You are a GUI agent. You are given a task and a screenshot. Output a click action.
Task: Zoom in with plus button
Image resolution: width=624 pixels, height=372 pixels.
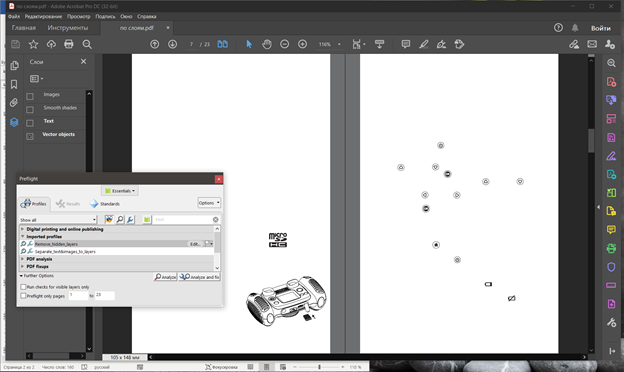tap(302, 44)
